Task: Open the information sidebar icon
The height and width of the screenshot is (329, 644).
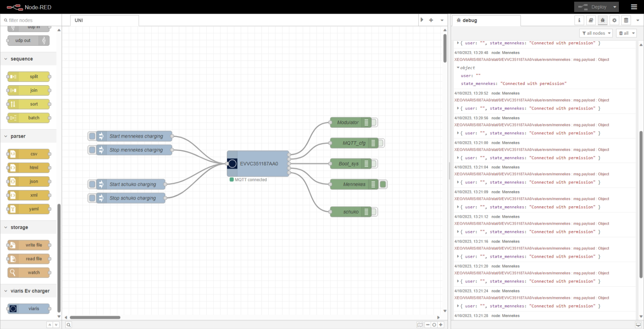Action: pyautogui.click(x=579, y=20)
